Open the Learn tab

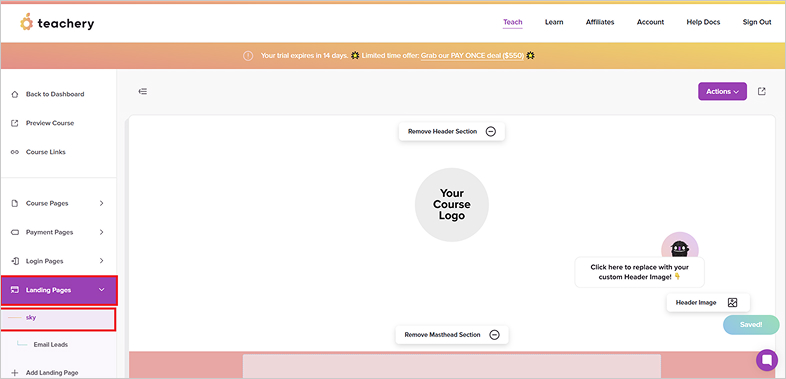[x=554, y=22]
